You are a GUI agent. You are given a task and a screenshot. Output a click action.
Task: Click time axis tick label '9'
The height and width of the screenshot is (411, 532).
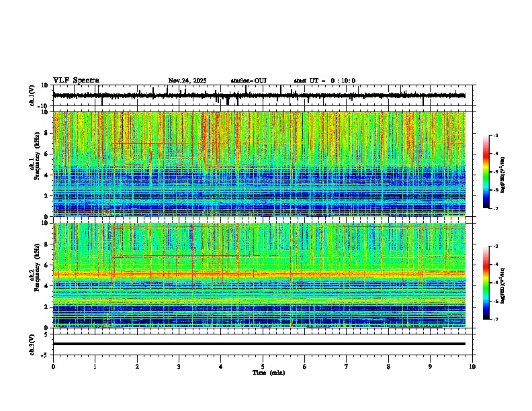click(x=430, y=367)
